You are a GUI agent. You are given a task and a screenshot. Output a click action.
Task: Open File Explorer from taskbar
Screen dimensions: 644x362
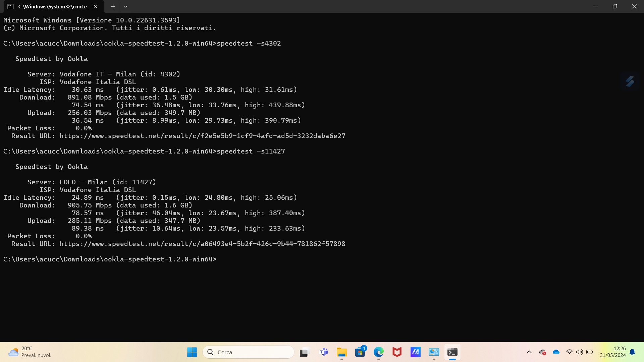tap(342, 352)
